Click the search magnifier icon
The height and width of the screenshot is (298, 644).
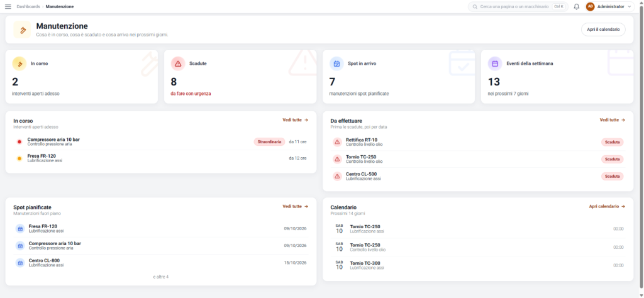point(475,6)
